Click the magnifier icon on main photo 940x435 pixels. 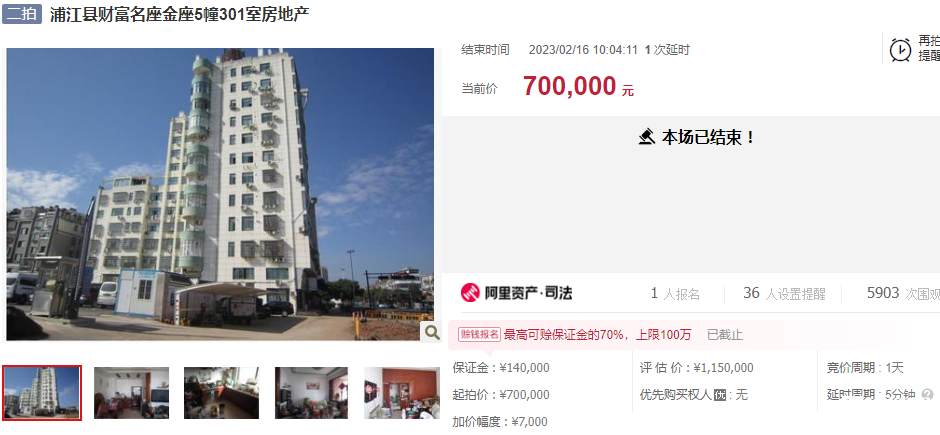tap(430, 331)
